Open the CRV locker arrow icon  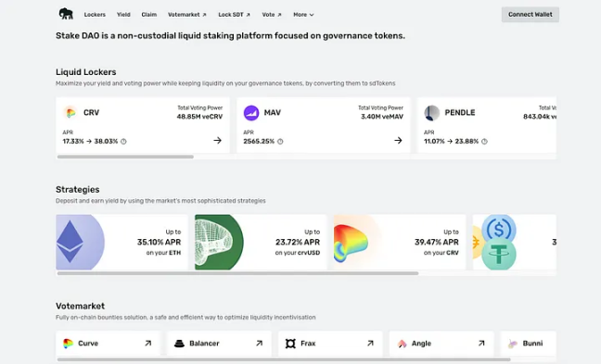(218, 141)
